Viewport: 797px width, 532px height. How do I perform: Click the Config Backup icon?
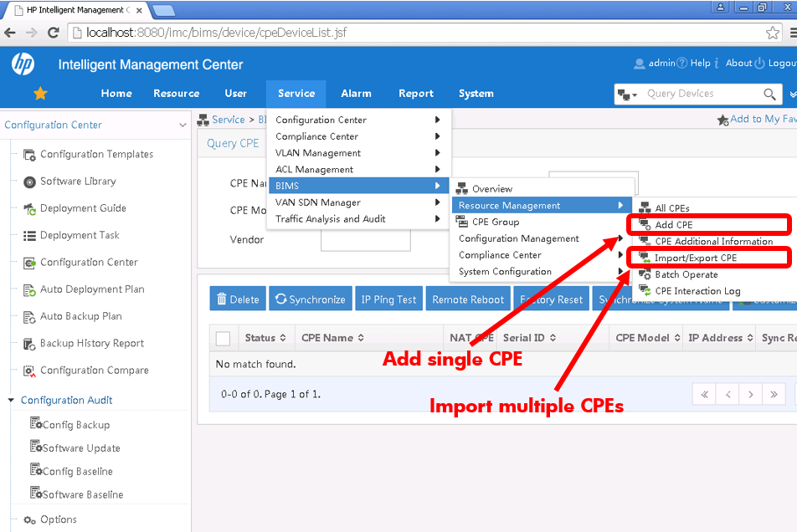pyautogui.click(x=35, y=423)
